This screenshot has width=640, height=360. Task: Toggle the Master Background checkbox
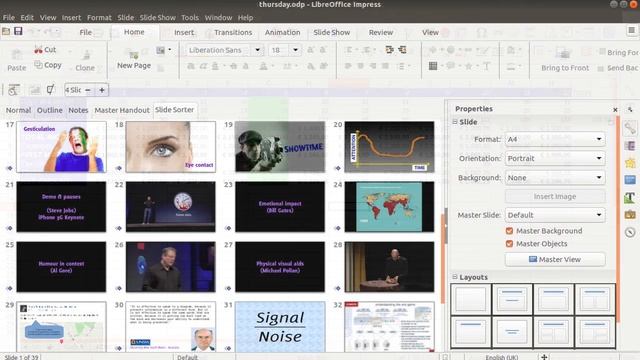point(509,231)
